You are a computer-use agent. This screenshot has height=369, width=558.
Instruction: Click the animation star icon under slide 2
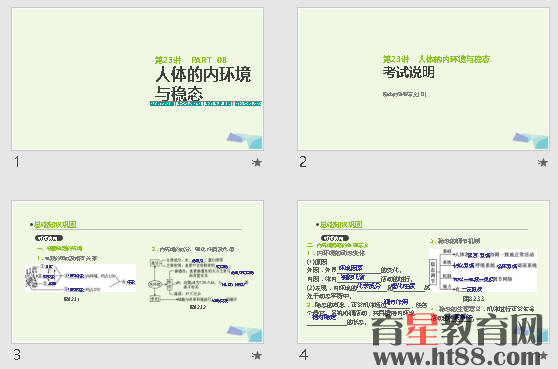coord(543,163)
